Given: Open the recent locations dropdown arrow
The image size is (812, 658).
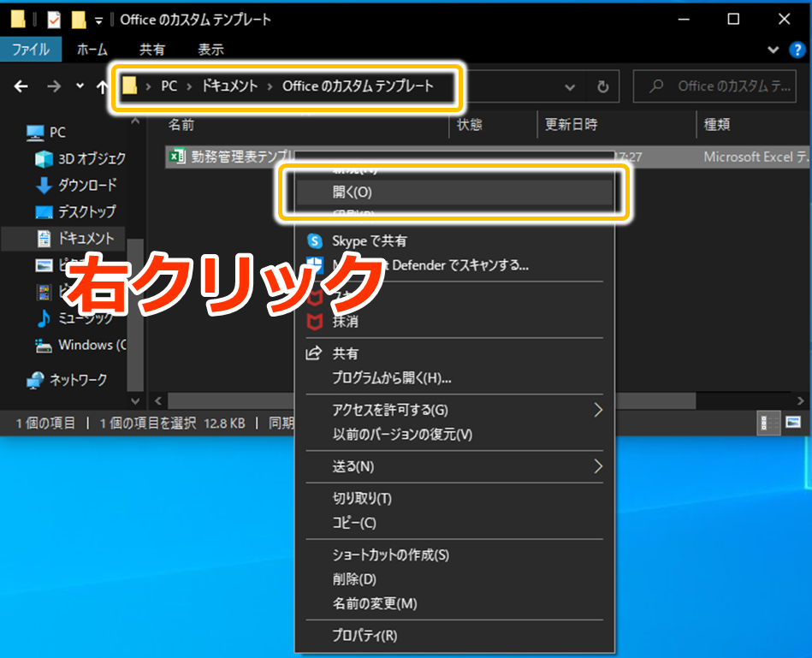Looking at the screenshot, I should pos(80,86).
